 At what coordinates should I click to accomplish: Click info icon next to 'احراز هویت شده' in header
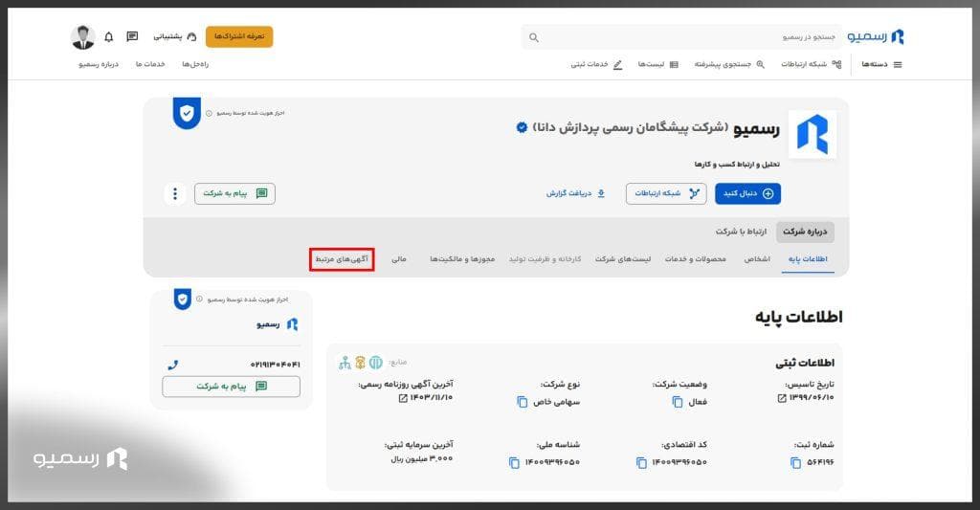[209, 113]
